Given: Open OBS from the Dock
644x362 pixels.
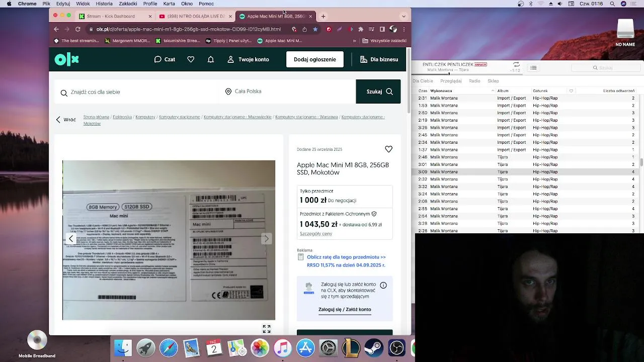Looking at the screenshot, I should 396,348.
